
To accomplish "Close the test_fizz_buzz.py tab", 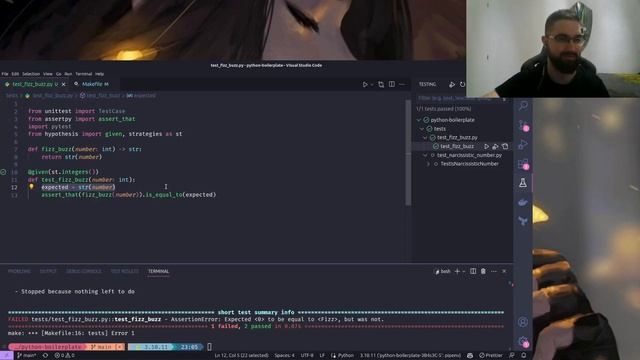I will (63, 84).
